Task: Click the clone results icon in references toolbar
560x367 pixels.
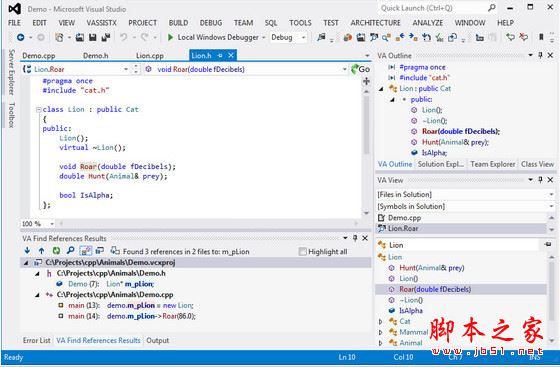Action: tap(115, 251)
